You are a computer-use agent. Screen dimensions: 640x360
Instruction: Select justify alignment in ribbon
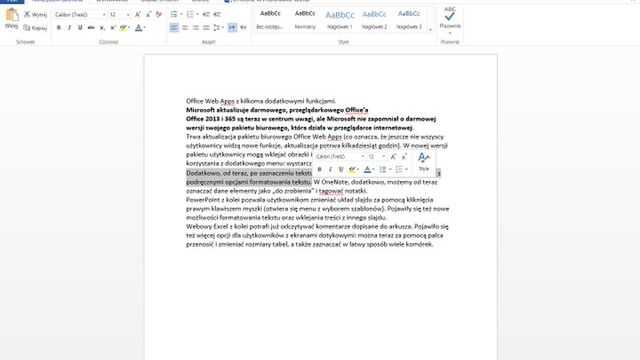coord(206,28)
